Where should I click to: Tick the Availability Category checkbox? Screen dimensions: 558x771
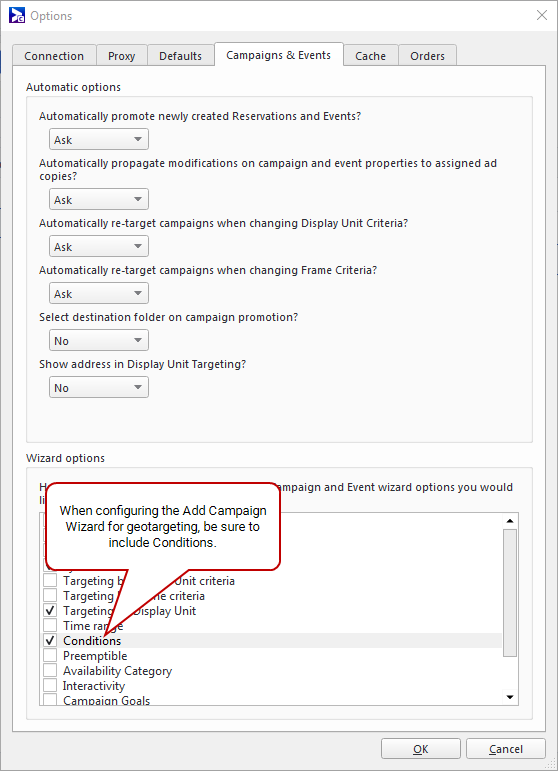coord(50,671)
